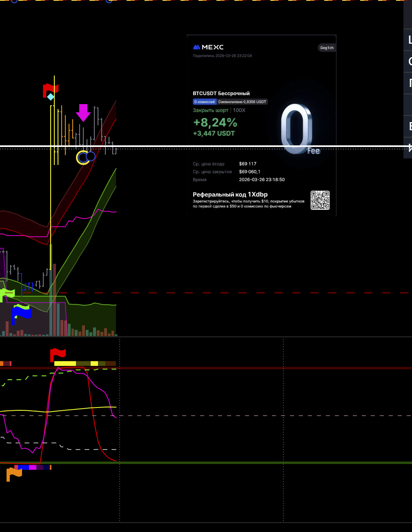The width and height of the screenshot is (412, 532).
Task: Click the green +8,24% profit figure
Action: pos(215,122)
